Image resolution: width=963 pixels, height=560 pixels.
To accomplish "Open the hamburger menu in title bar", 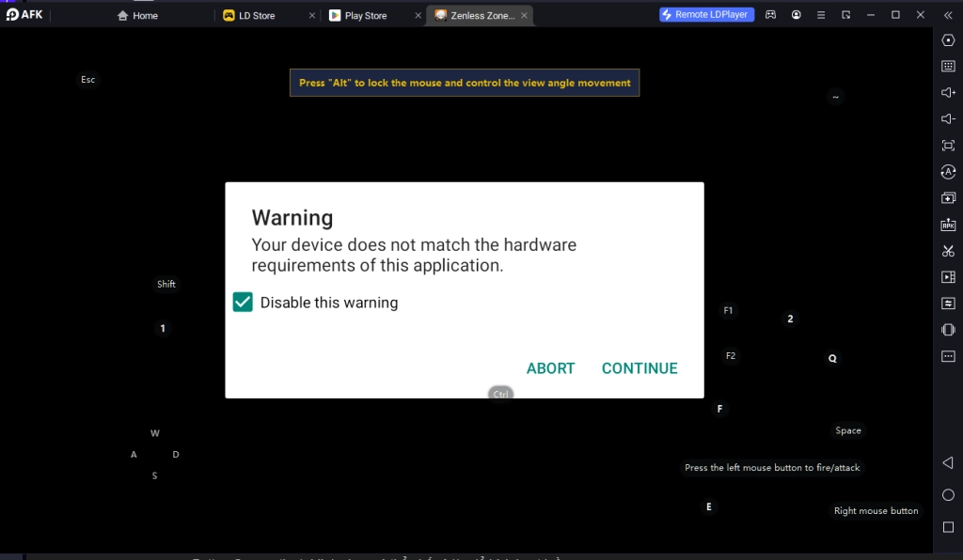I will (x=820, y=15).
